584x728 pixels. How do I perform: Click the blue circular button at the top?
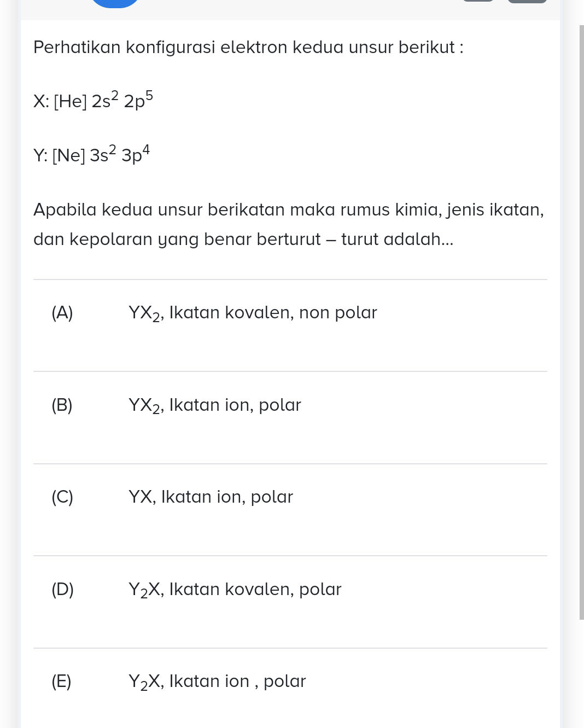click(114, 3)
